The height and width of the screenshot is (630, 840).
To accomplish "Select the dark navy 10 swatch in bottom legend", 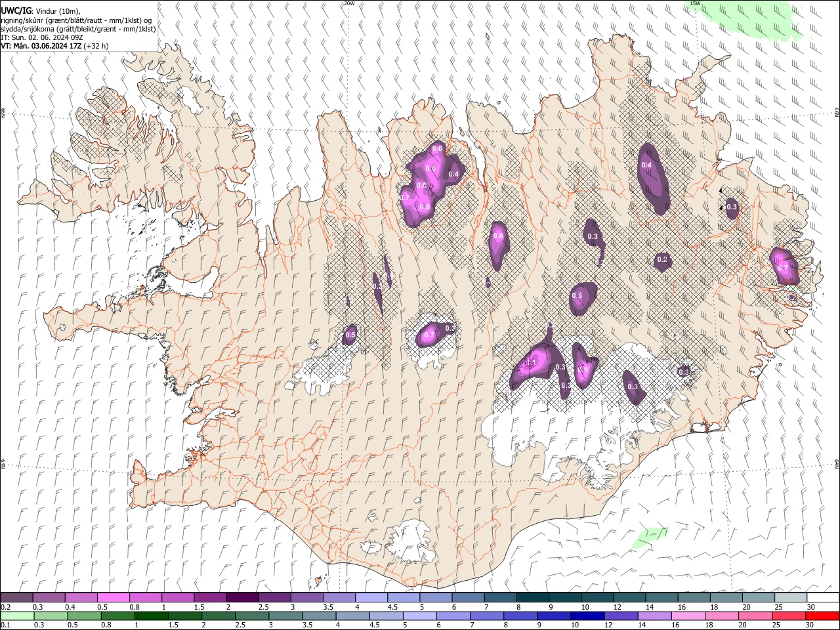I will tap(587, 616).
